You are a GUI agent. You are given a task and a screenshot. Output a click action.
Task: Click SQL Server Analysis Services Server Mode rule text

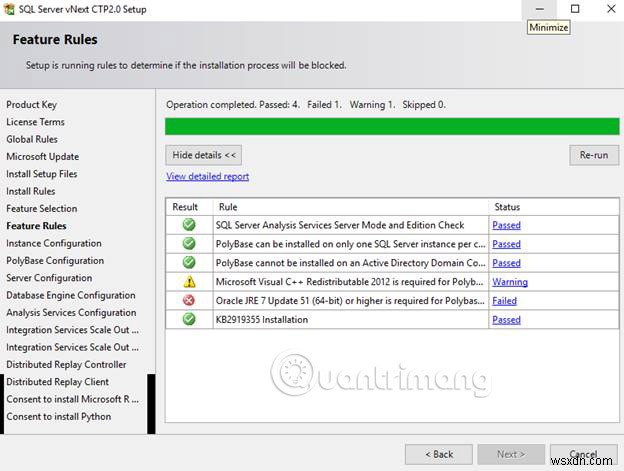coord(339,225)
